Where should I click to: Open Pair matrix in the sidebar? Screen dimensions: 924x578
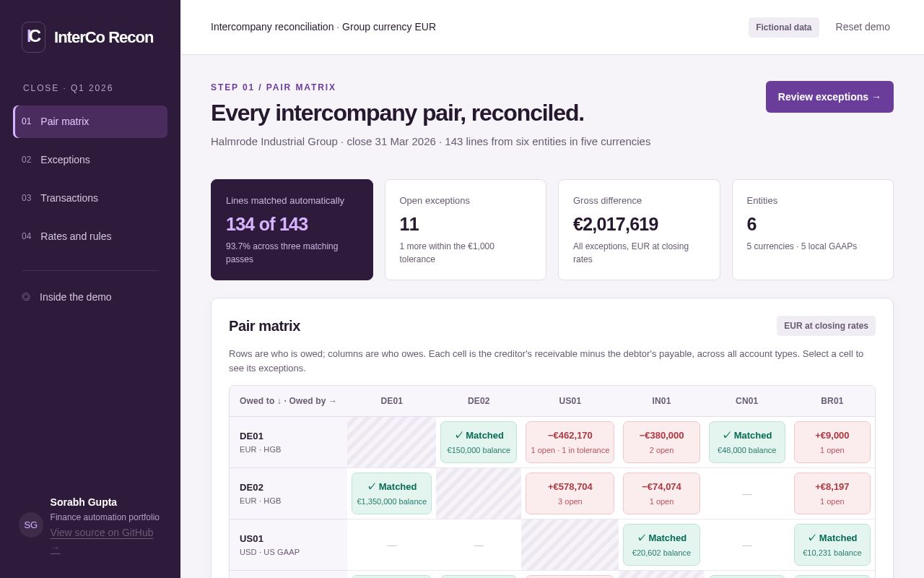90,121
